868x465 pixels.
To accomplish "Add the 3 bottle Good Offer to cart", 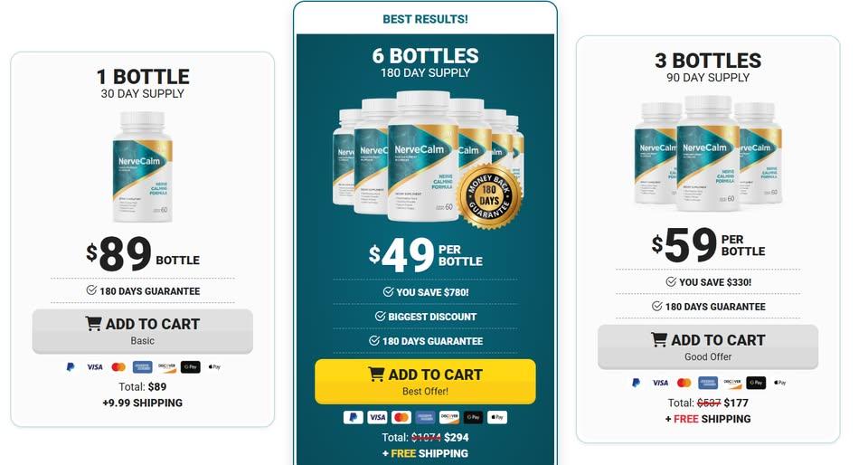I will (708, 347).
